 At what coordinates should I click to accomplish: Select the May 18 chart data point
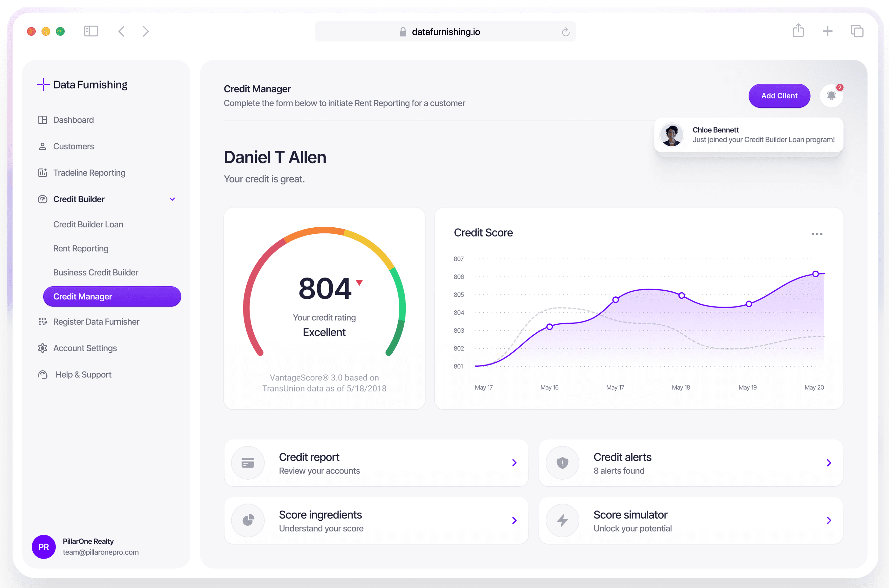tap(682, 295)
